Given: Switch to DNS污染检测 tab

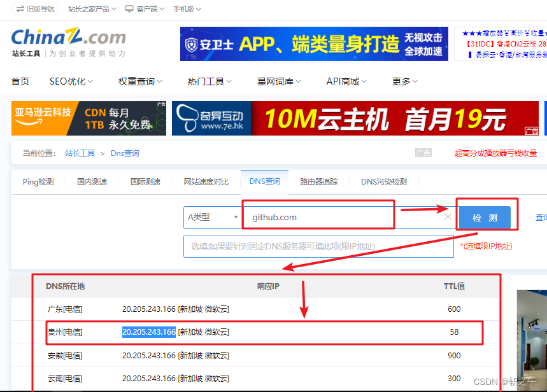Looking at the screenshot, I should pyautogui.click(x=384, y=182).
